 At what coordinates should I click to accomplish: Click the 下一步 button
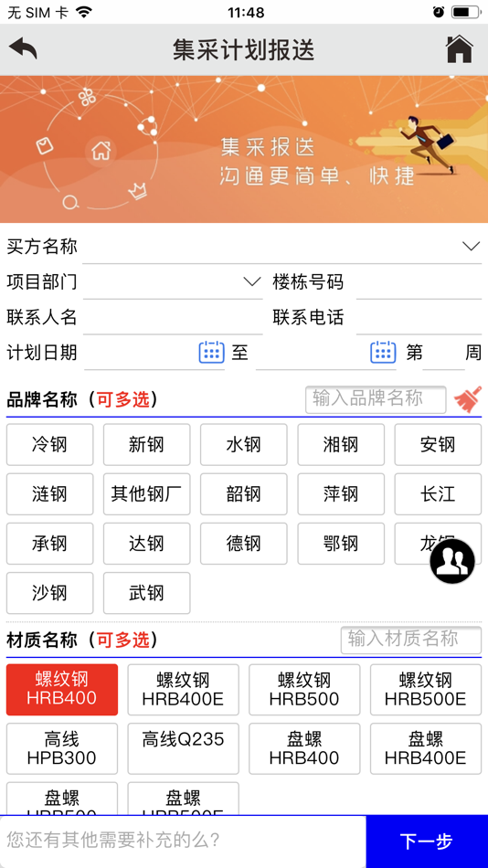pyautogui.click(x=427, y=842)
